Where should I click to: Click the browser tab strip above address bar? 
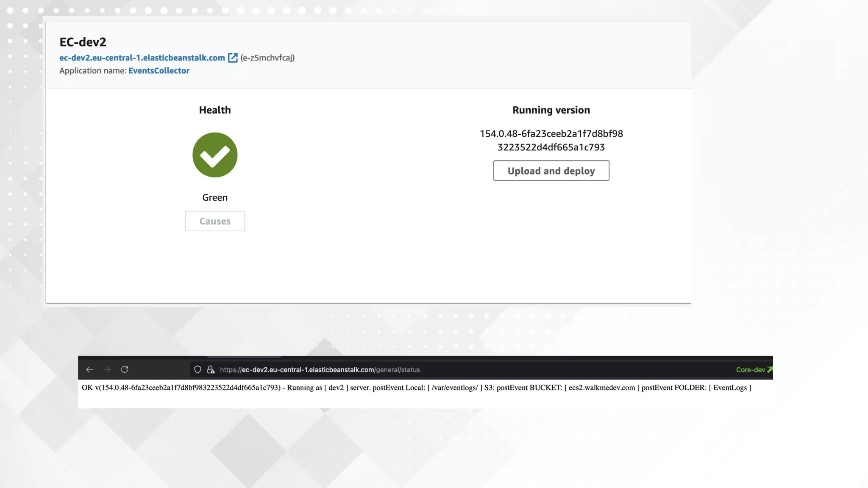point(244,358)
